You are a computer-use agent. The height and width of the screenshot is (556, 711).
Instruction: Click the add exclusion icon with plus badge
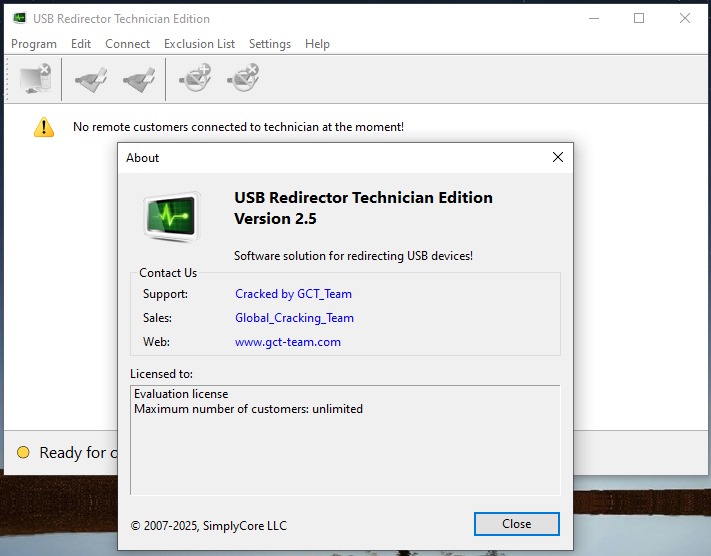tap(195, 78)
